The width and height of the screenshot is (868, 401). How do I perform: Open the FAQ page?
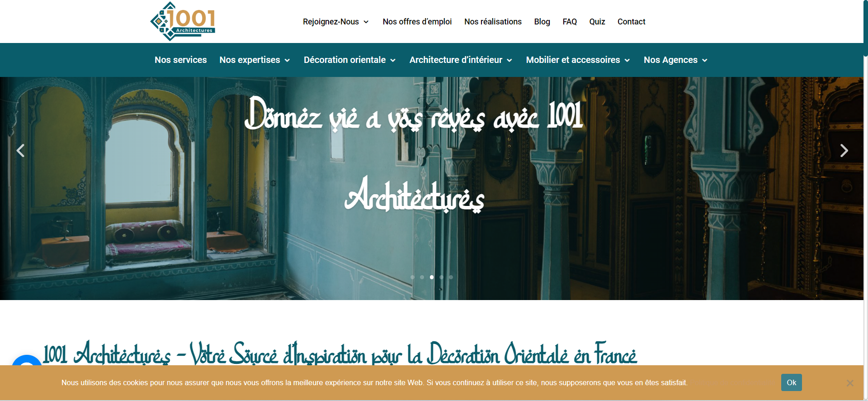pyautogui.click(x=570, y=22)
